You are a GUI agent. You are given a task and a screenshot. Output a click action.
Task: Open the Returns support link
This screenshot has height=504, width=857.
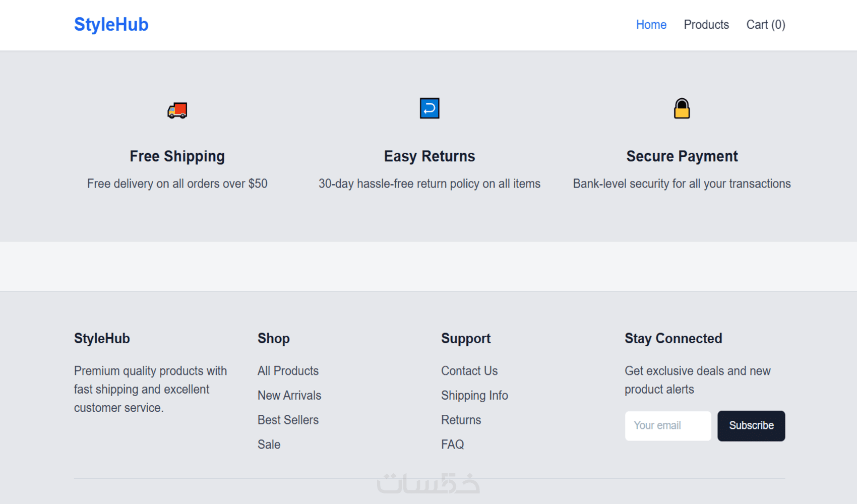(x=461, y=420)
